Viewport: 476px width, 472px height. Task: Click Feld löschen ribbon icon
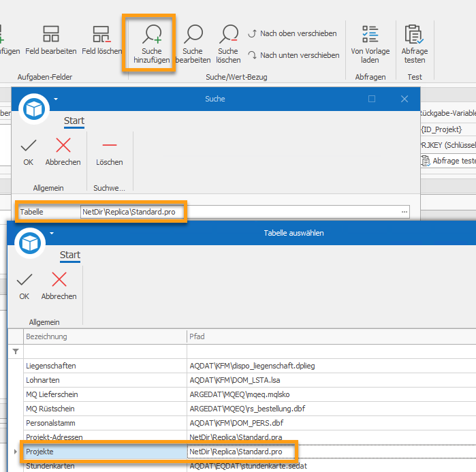pos(101,40)
